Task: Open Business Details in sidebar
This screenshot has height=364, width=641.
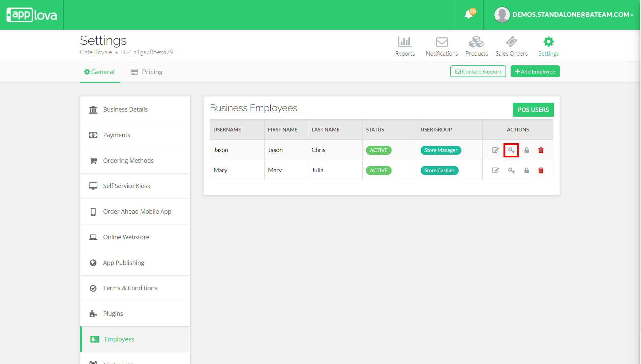Action: (125, 110)
